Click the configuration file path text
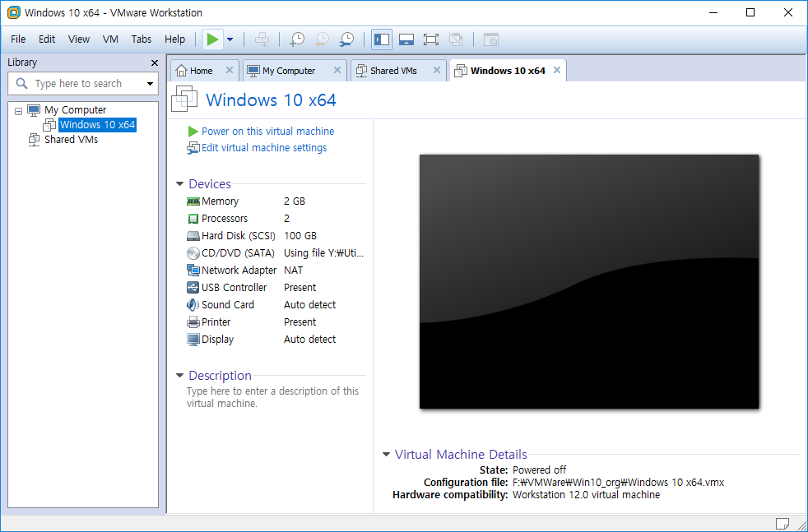This screenshot has width=808, height=532. [619, 483]
